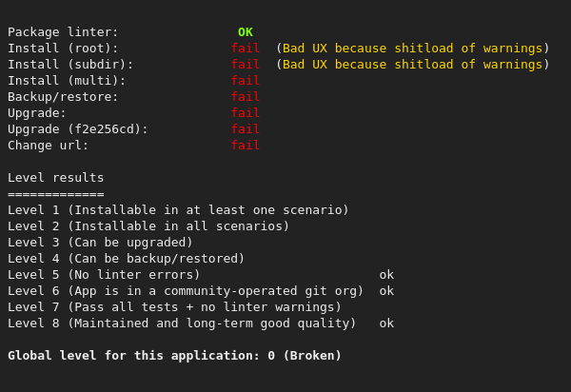Click the Level results heading
This screenshot has width=571, height=392.
pos(56,178)
